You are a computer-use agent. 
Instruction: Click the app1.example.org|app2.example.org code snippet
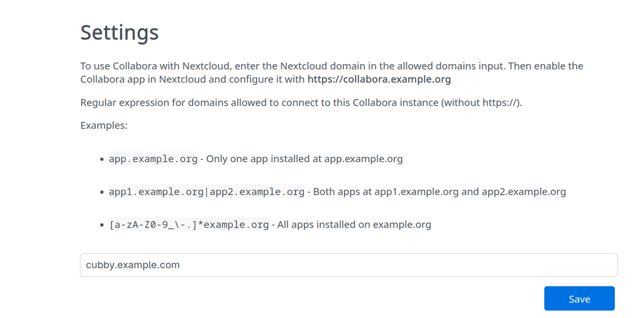(x=206, y=192)
